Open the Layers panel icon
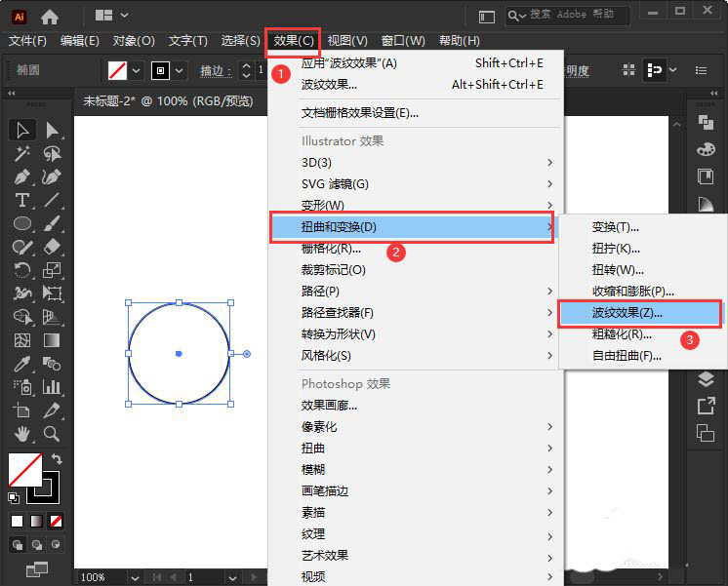 [x=706, y=380]
